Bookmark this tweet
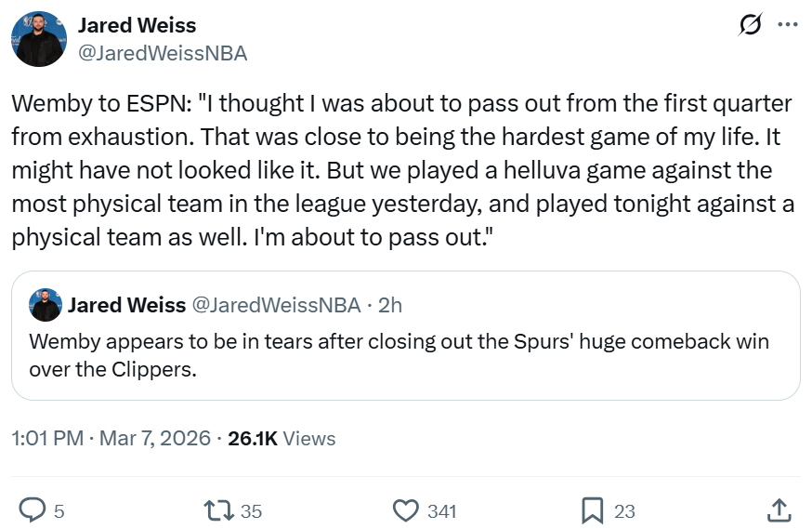 [593, 509]
